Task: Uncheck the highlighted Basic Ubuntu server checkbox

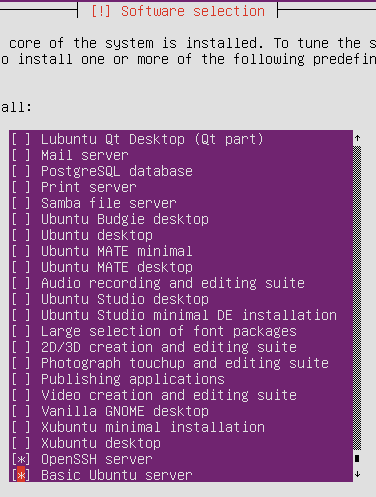Action: click(21, 475)
